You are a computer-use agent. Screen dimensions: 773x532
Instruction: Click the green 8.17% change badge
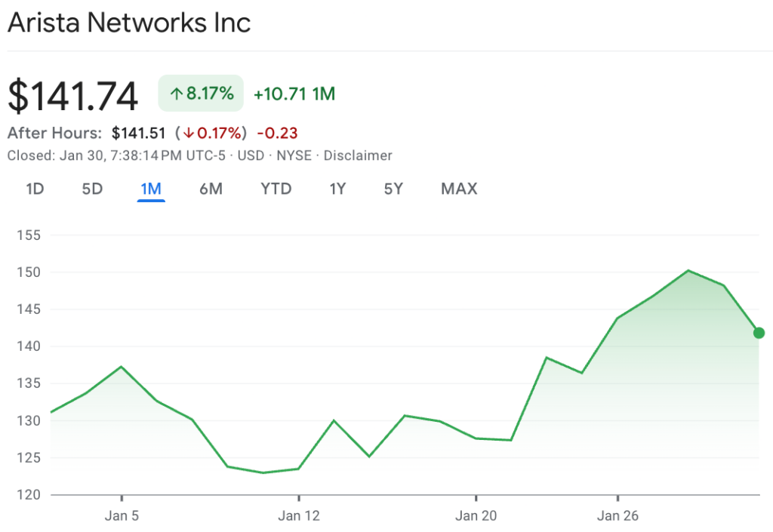[201, 94]
